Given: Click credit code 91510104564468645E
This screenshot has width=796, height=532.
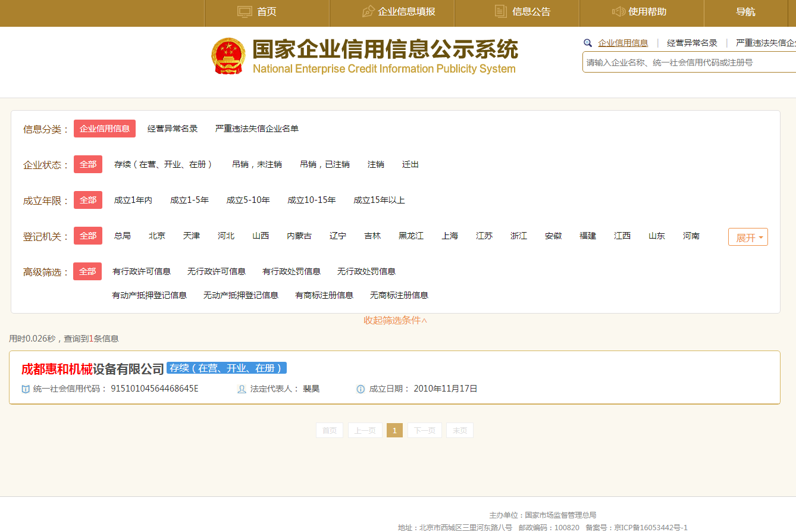Looking at the screenshot, I should click(x=155, y=389).
